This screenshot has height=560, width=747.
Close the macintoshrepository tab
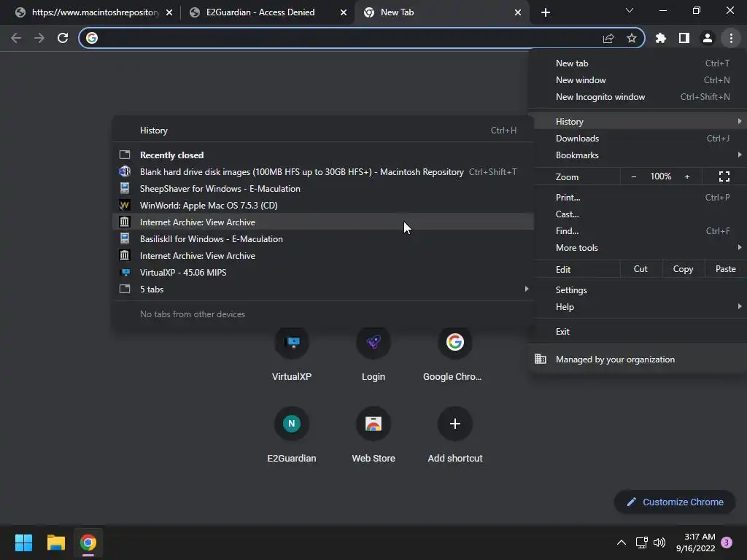169,12
